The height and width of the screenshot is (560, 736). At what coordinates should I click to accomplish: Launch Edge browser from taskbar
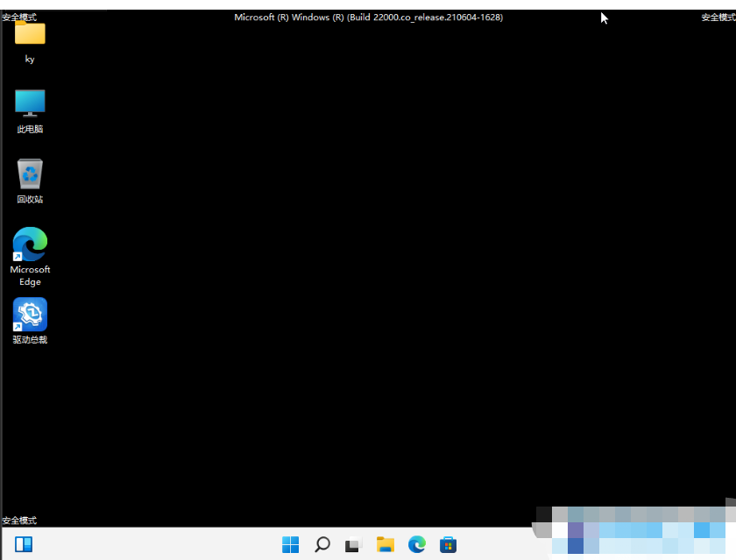point(417,544)
